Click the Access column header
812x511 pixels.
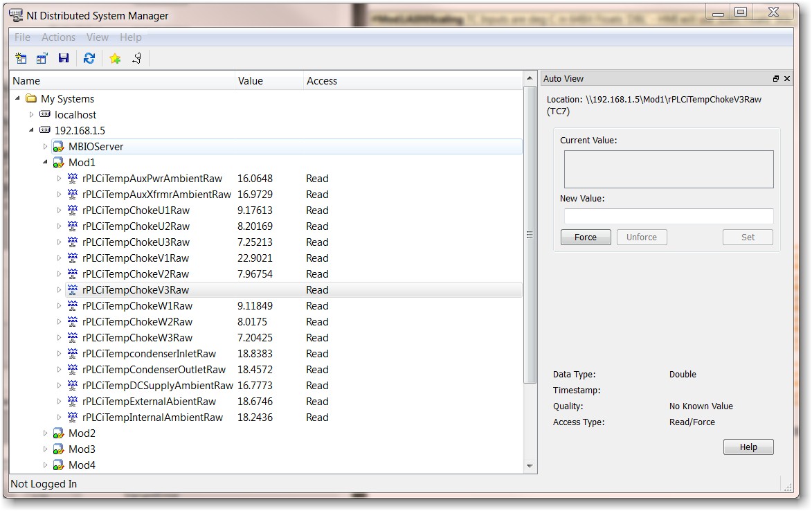pos(413,81)
